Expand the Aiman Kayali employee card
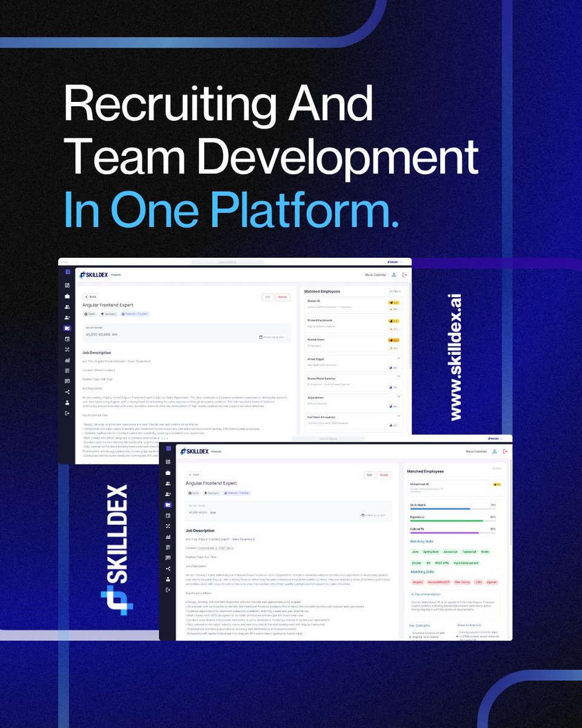This screenshot has height=728, width=582. pos(398,359)
